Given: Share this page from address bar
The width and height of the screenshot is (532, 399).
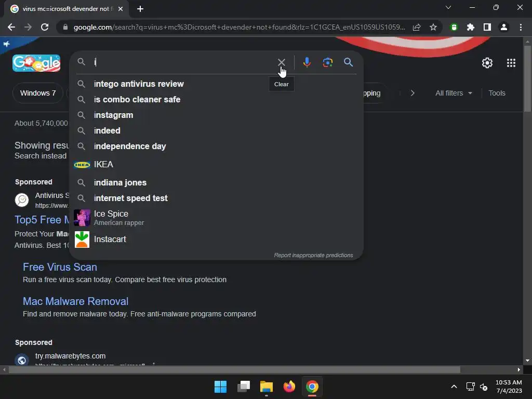Looking at the screenshot, I should coord(417,27).
